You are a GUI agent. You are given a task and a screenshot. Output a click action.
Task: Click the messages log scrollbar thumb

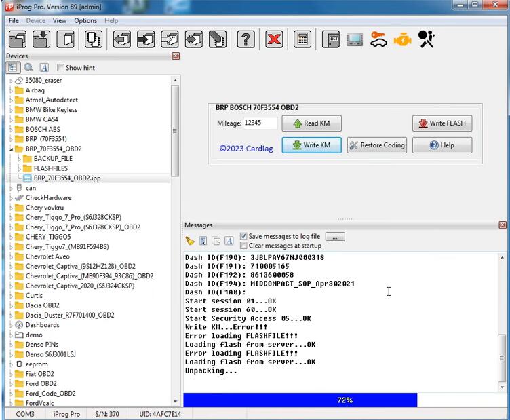point(502,358)
